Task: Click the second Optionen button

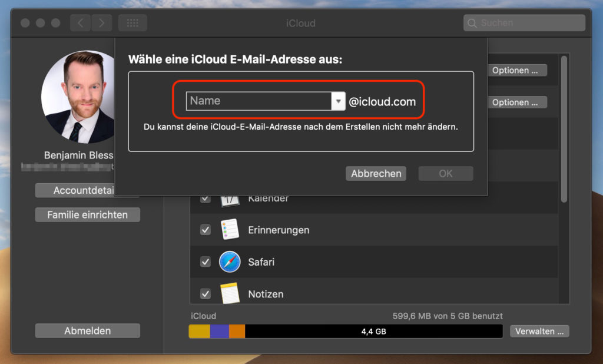Action: pyautogui.click(x=517, y=102)
